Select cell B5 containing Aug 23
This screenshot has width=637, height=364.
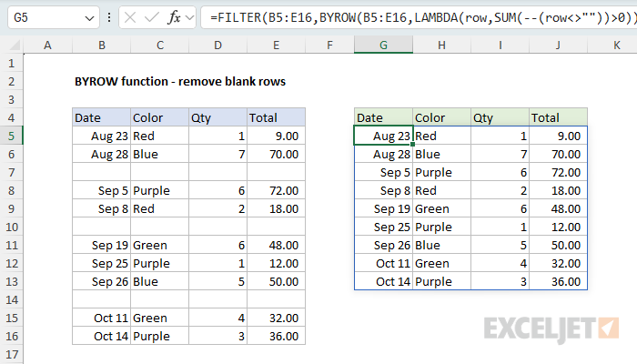102,136
